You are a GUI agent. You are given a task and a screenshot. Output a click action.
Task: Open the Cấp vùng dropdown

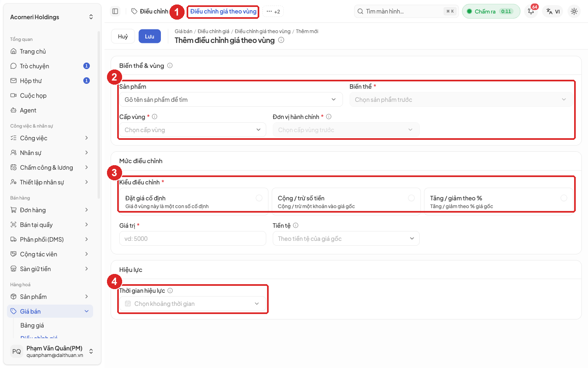coord(193,130)
